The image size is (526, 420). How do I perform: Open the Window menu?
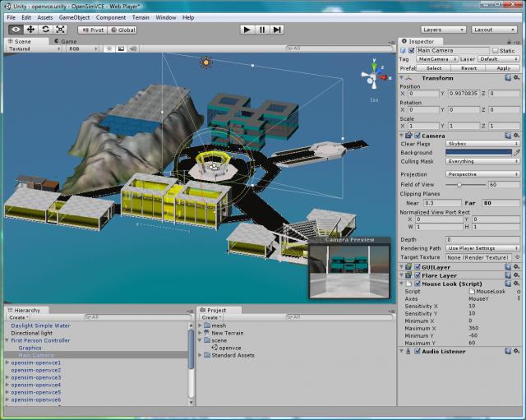point(166,17)
